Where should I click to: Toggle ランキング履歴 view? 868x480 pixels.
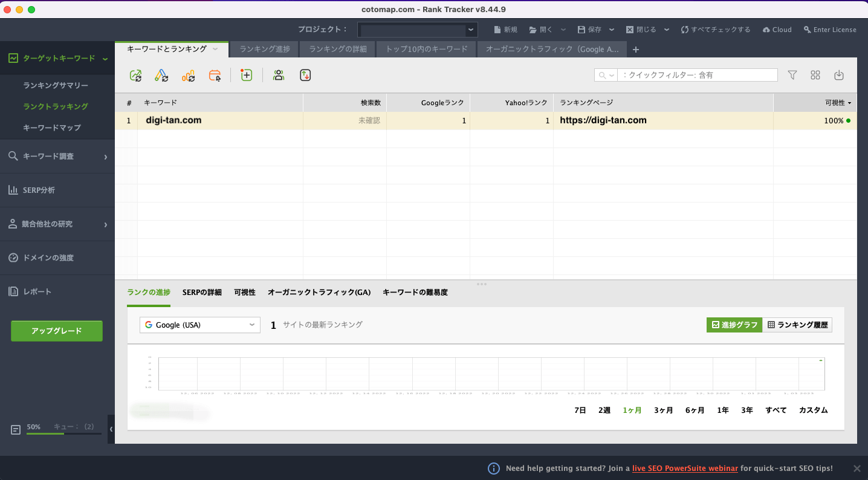click(x=797, y=325)
